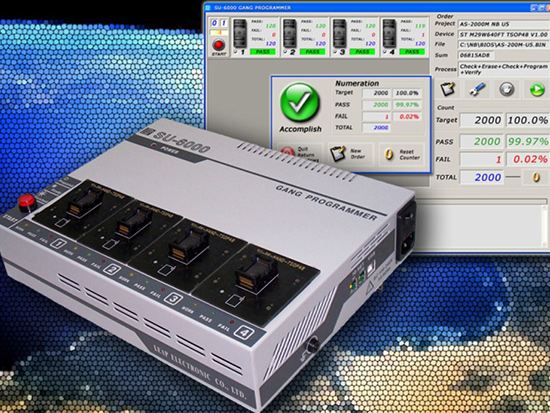Click the gray round dial icon
This screenshot has width=550, height=413.
pyautogui.click(x=507, y=89)
